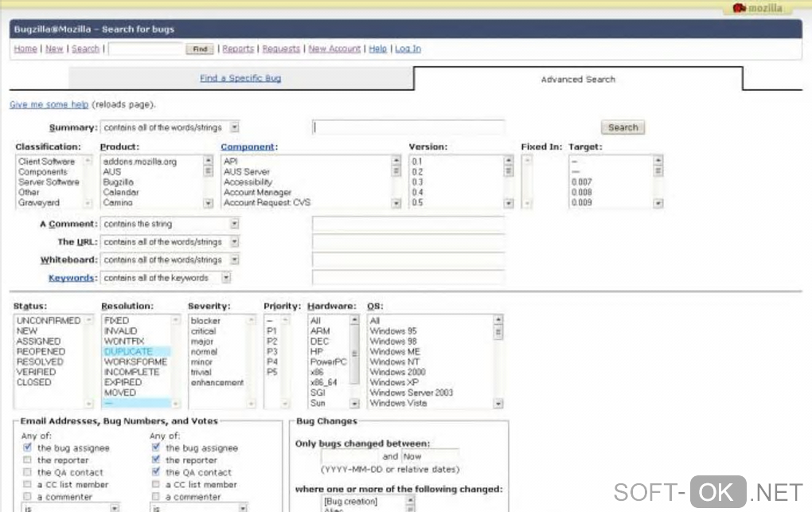Viewport: 812px width, 512px height.
Task: Focus the Summary text field
Action: 408,127
